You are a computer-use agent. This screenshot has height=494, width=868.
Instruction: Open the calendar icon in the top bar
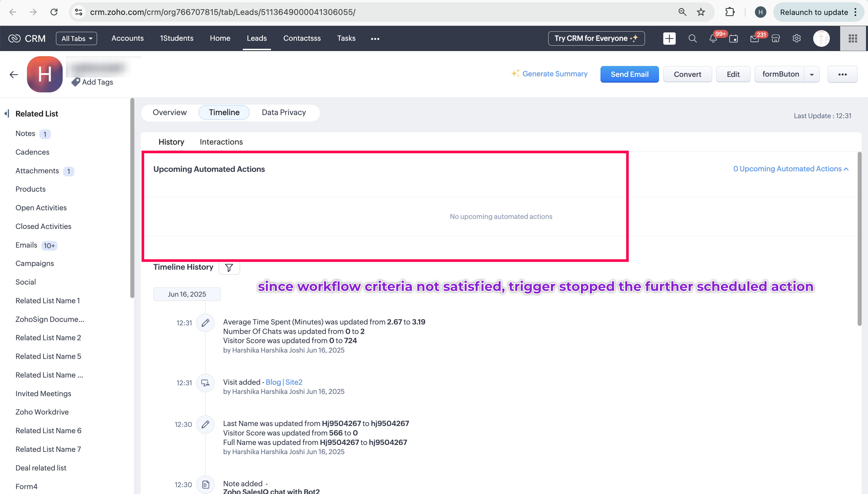click(733, 39)
